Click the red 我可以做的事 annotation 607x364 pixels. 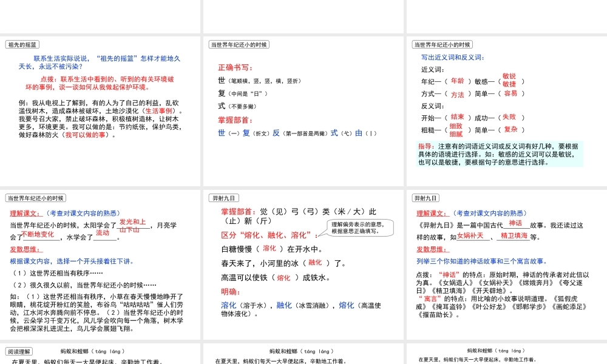point(85,135)
